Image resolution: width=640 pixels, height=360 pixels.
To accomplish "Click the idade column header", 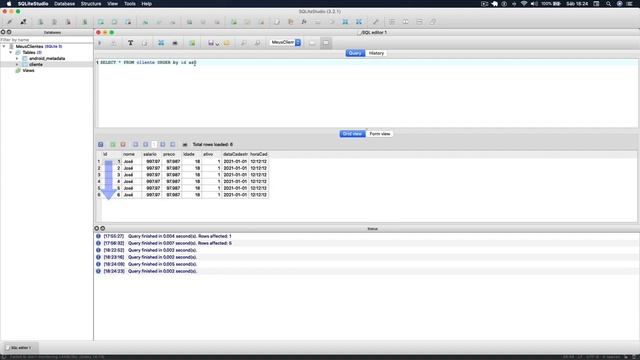I will (191, 154).
